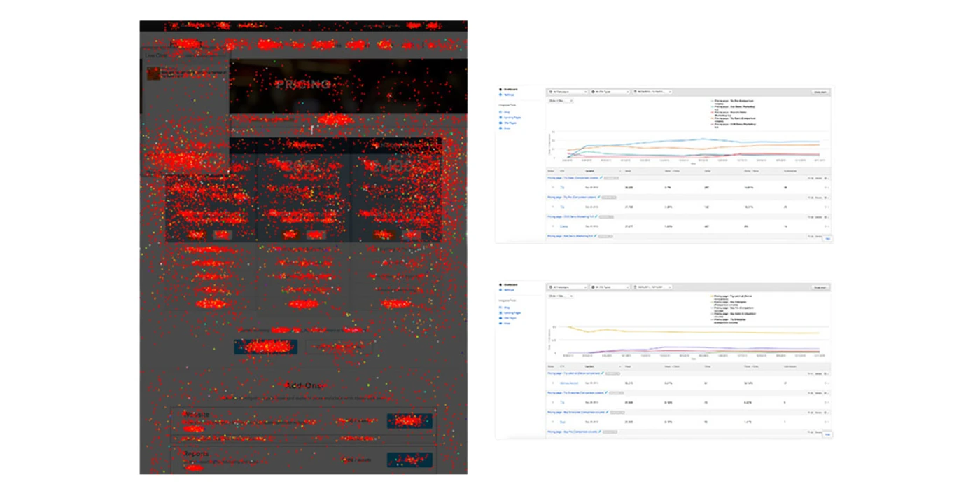This screenshot has height=496, width=980.
Task: Click chat avatar thumbnail in heatmap Live Chat
Action: point(153,73)
